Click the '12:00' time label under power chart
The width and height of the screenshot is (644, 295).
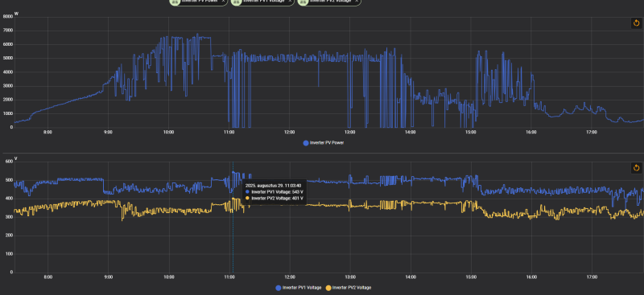tap(289, 133)
